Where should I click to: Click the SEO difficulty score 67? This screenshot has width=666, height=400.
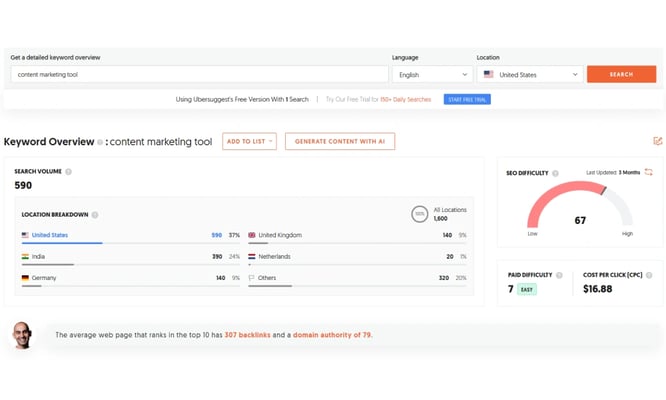[x=580, y=220]
